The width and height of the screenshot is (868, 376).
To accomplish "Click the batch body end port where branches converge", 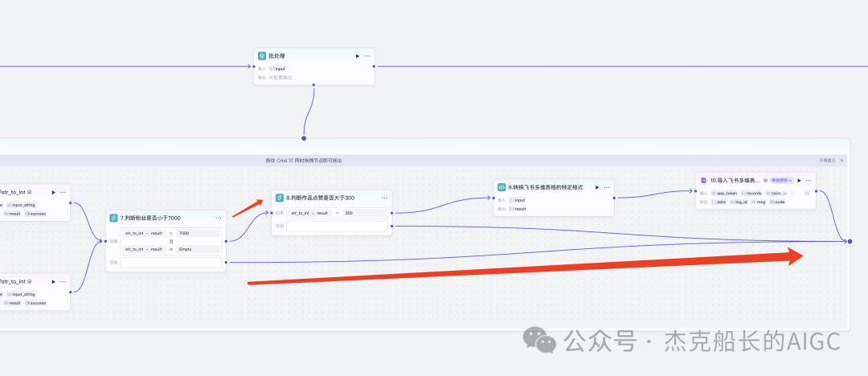I will 850,241.
